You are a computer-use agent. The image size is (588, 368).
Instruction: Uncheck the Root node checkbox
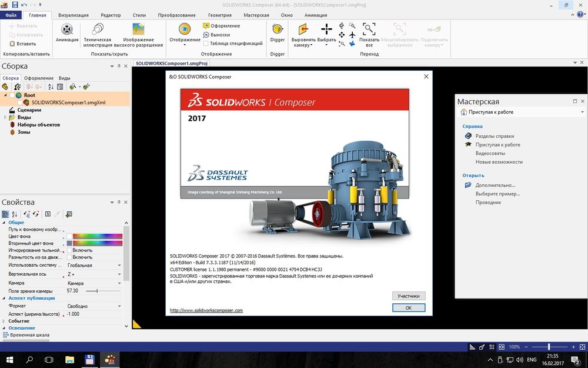click(11, 94)
